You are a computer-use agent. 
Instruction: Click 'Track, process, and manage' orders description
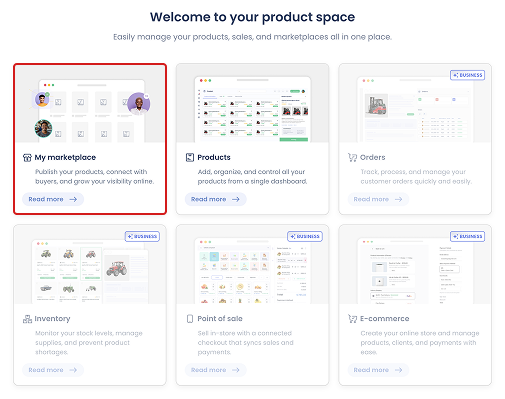[x=416, y=177]
